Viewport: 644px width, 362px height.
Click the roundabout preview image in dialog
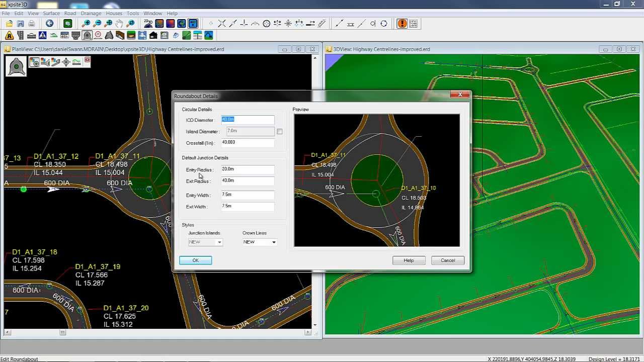click(x=377, y=180)
